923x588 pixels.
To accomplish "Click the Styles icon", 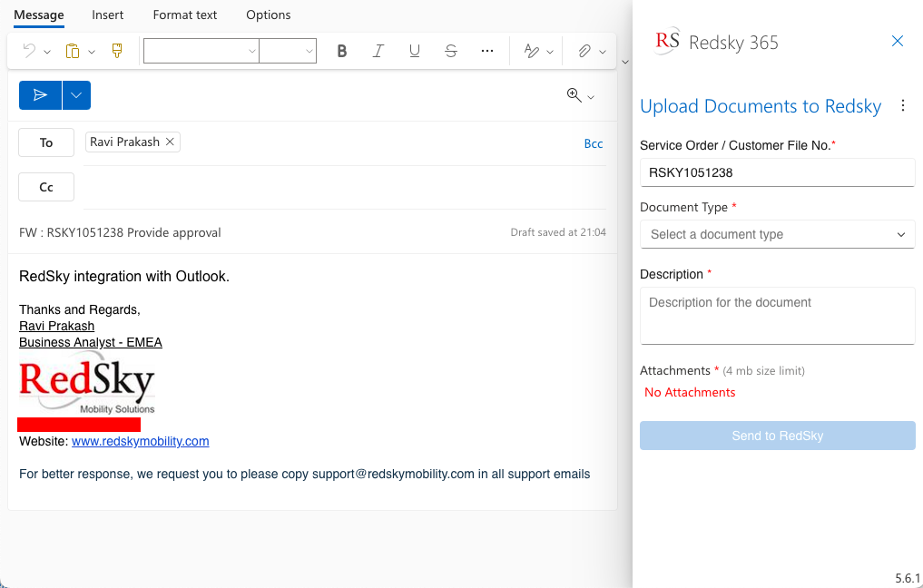I will pyautogui.click(x=532, y=51).
